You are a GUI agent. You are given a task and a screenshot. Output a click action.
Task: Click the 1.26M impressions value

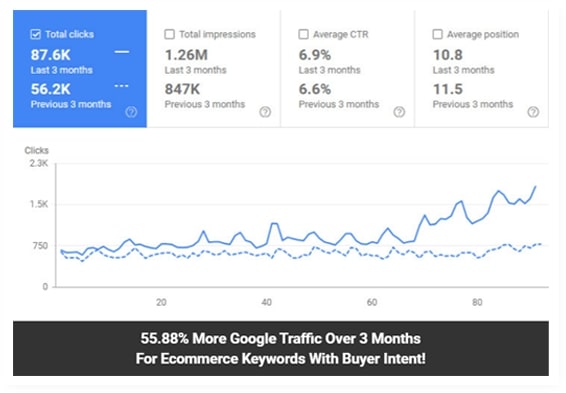tap(186, 55)
